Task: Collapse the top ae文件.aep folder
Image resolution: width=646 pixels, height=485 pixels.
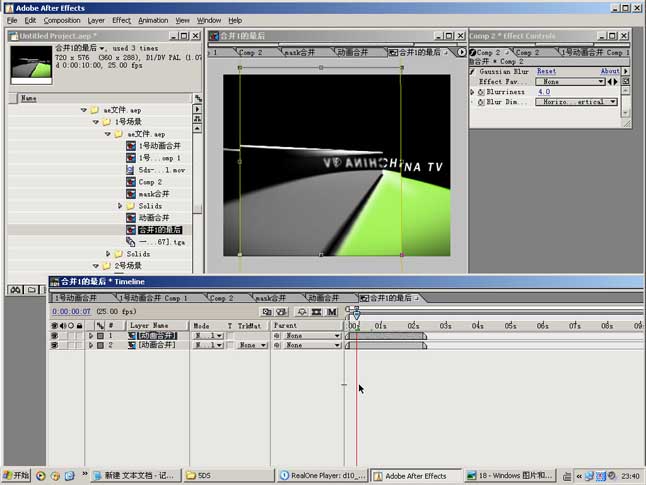Action: (84, 110)
